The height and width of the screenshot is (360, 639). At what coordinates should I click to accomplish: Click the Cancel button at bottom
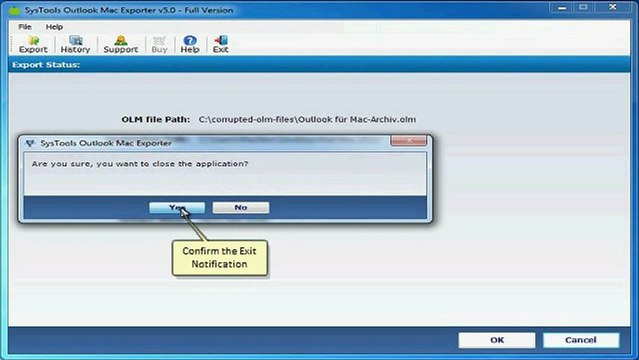tap(581, 340)
